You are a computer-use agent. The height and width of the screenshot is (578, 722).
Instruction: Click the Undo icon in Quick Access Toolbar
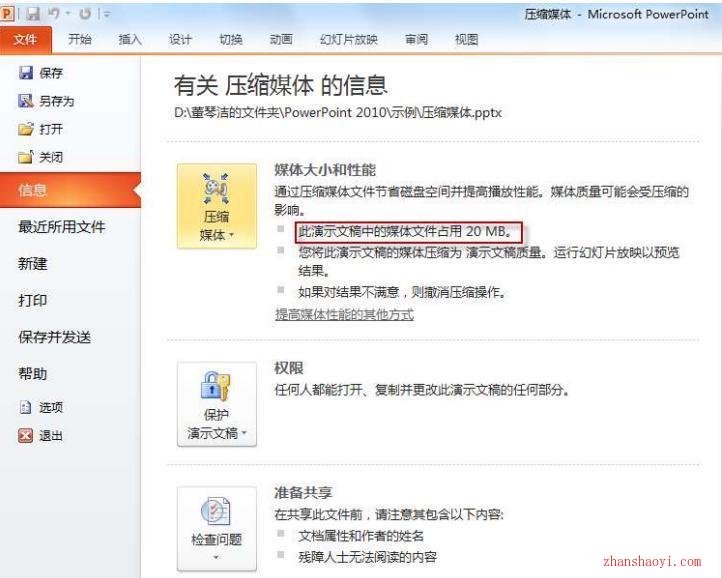54,14
